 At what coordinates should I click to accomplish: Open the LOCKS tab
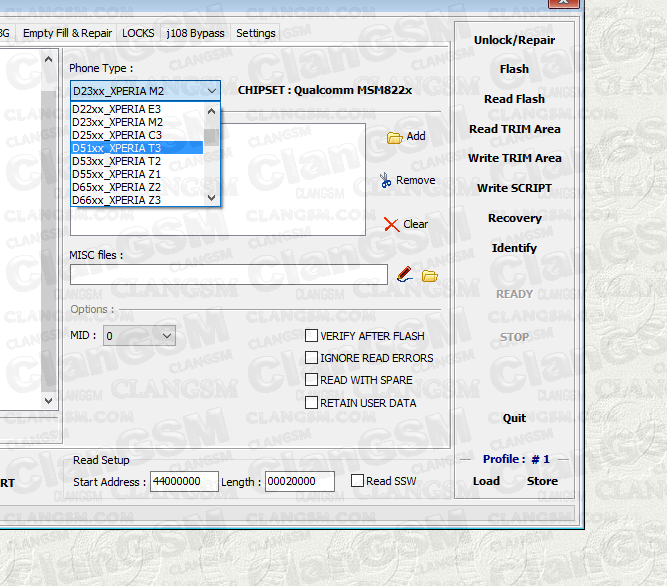coord(138,33)
